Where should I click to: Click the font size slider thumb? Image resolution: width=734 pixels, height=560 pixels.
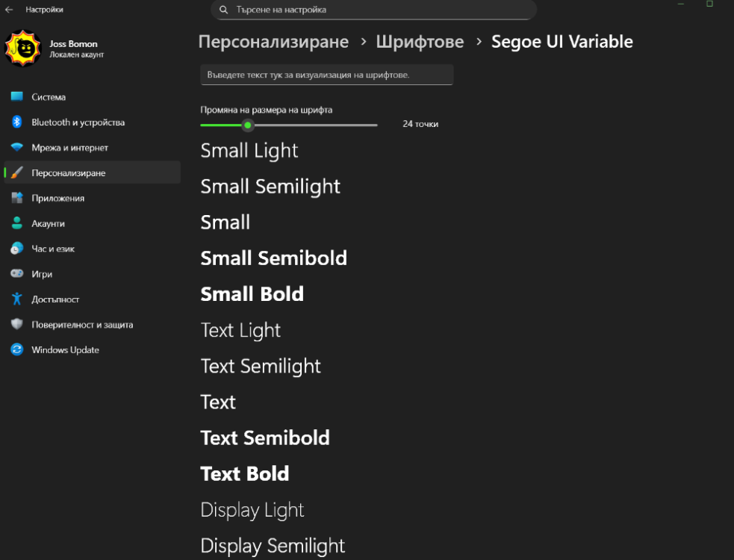tap(248, 125)
